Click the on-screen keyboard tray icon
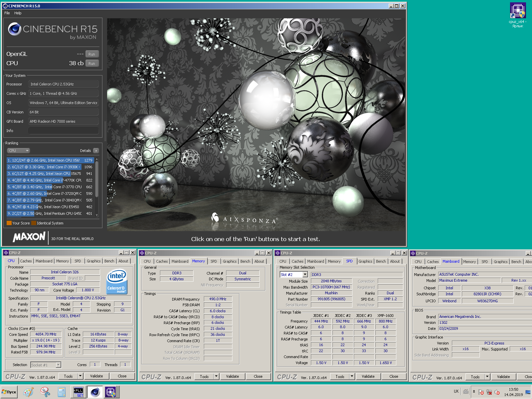The image size is (532, 399). pos(466,392)
